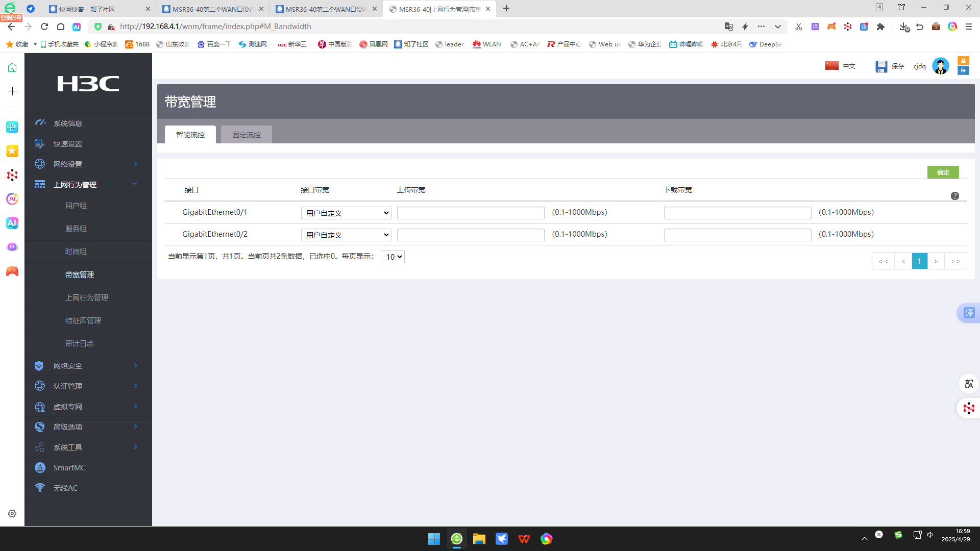980x551 pixels.
Task: Open the 1688 bookmark
Action: (x=138, y=44)
